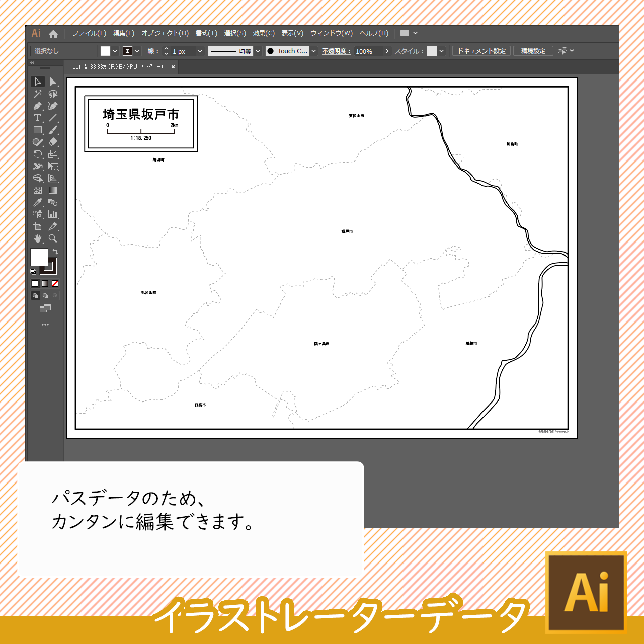Screen dimensions: 644x644
Task: Set paint type to solid Color
Action: [x=35, y=284]
